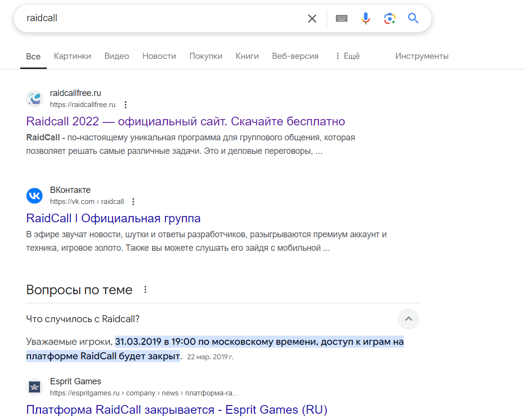
Task: Click the Esprit Games favicon
Action: tap(34, 387)
